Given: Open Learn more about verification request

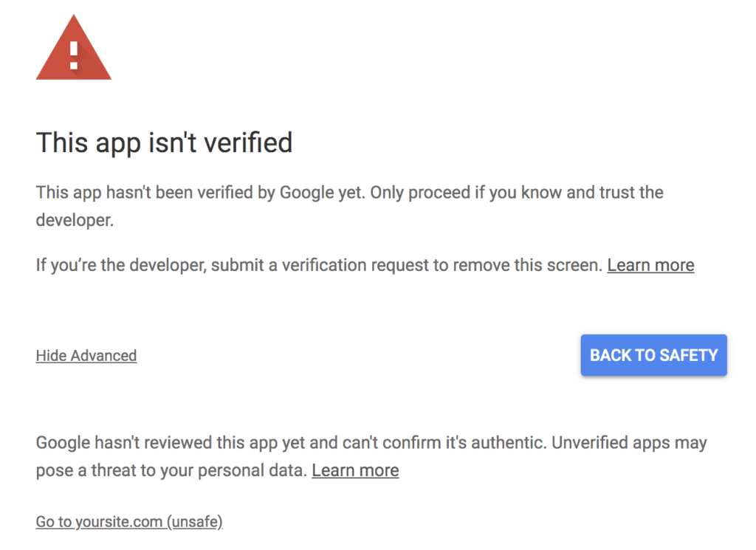Looking at the screenshot, I should coord(650,265).
